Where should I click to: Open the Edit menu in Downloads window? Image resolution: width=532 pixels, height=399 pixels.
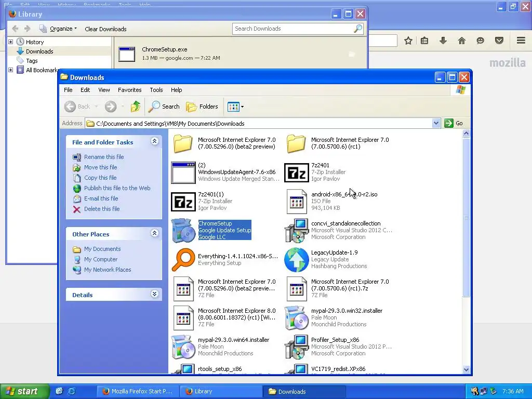coord(85,90)
